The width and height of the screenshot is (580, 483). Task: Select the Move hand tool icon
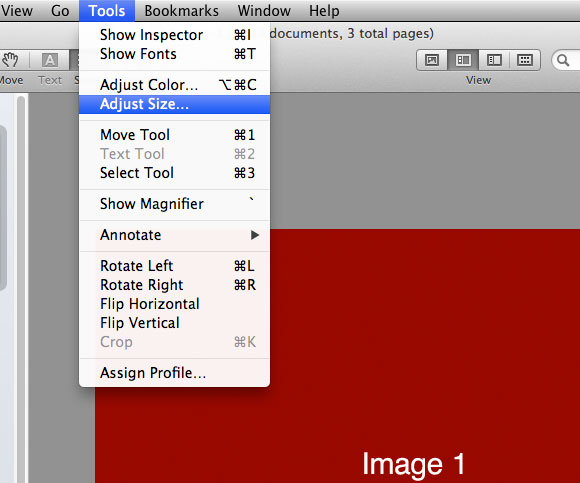[10, 60]
